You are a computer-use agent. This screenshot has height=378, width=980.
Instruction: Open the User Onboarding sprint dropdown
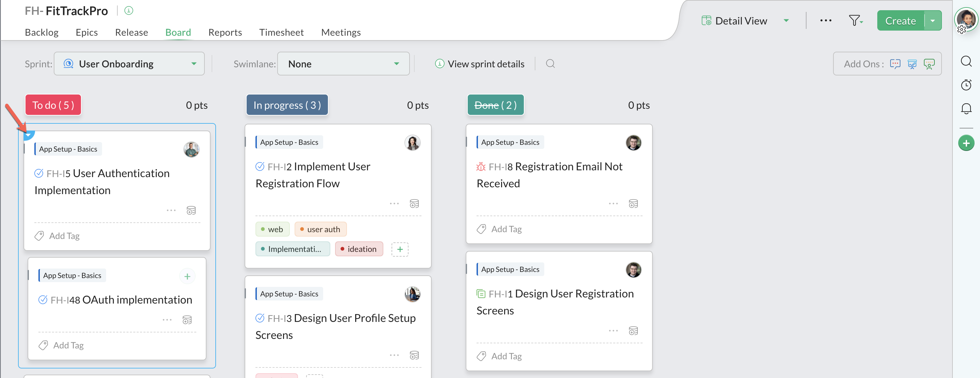pos(129,64)
